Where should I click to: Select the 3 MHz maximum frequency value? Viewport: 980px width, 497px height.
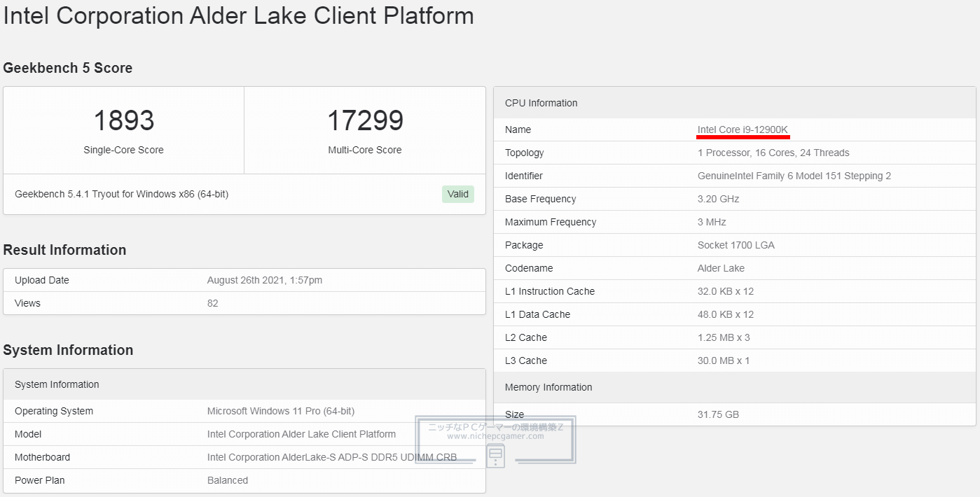(x=712, y=222)
